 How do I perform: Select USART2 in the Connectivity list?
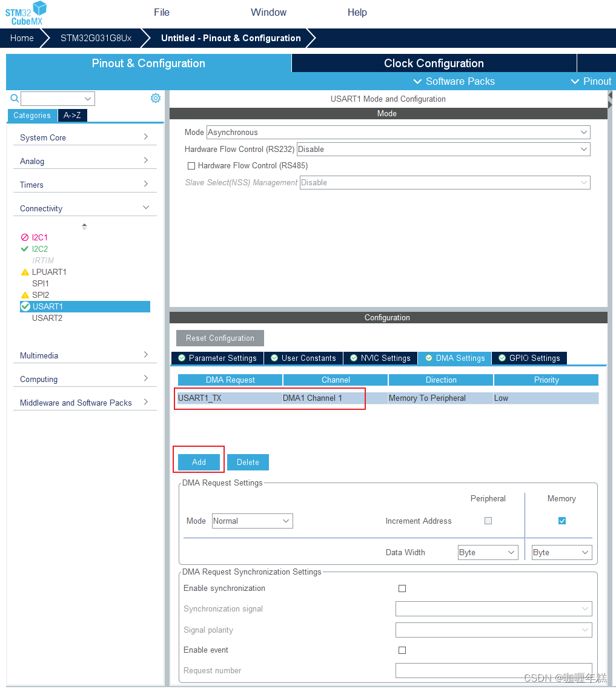tap(47, 318)
